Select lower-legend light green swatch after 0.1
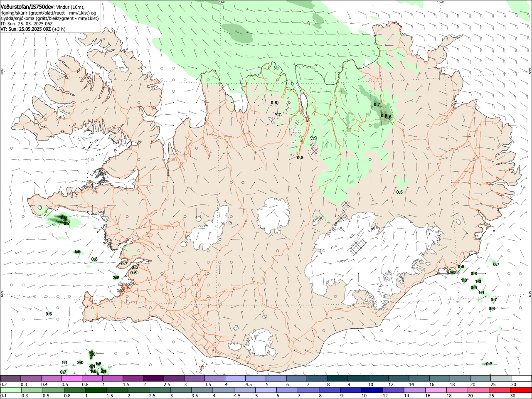Viewport: 532px width, 399px height. 11,390
